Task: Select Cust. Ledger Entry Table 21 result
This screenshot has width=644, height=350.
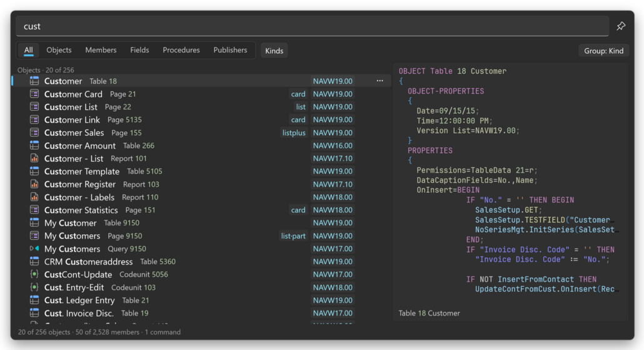Action: (201, 300)
